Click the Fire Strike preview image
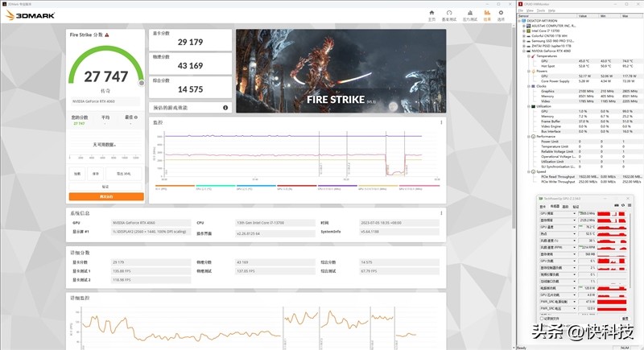This screenshot has height=350, width=644. 341,71
